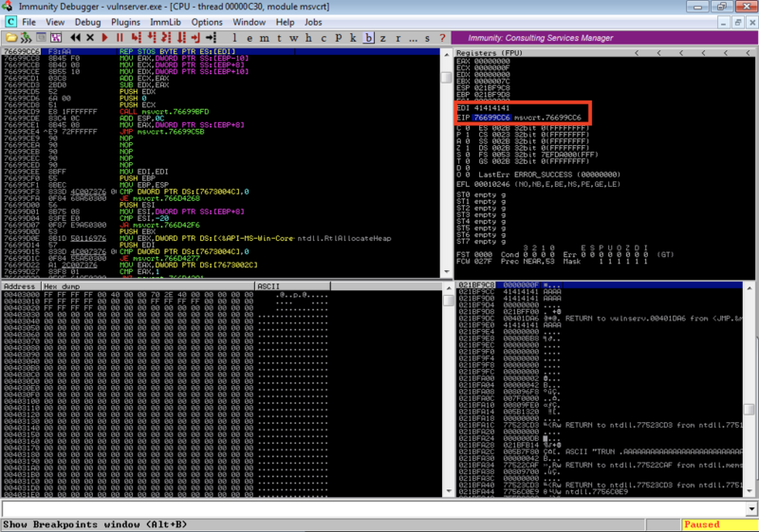Open CPU window with 'c' button
The image size is (759, 532).
pos(324,38)
